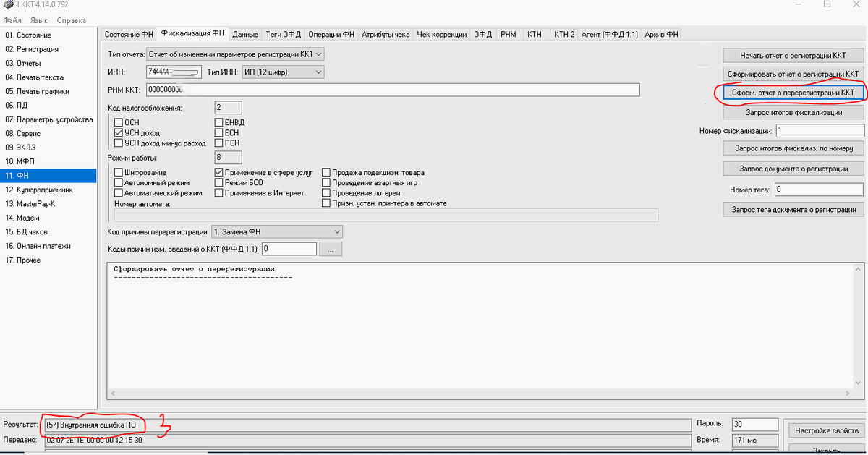Uncheck the УСН доход checkbox
Image resolution: width=868 pixels, height=455 pixels.
(x=119, y=133)
